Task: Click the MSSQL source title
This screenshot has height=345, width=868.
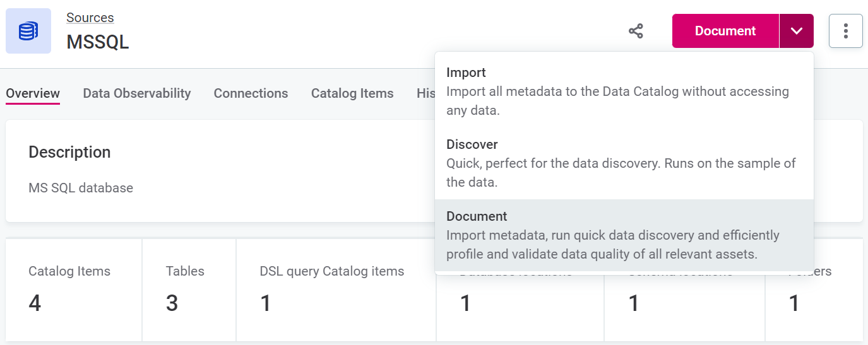Action: pos(98,42)
